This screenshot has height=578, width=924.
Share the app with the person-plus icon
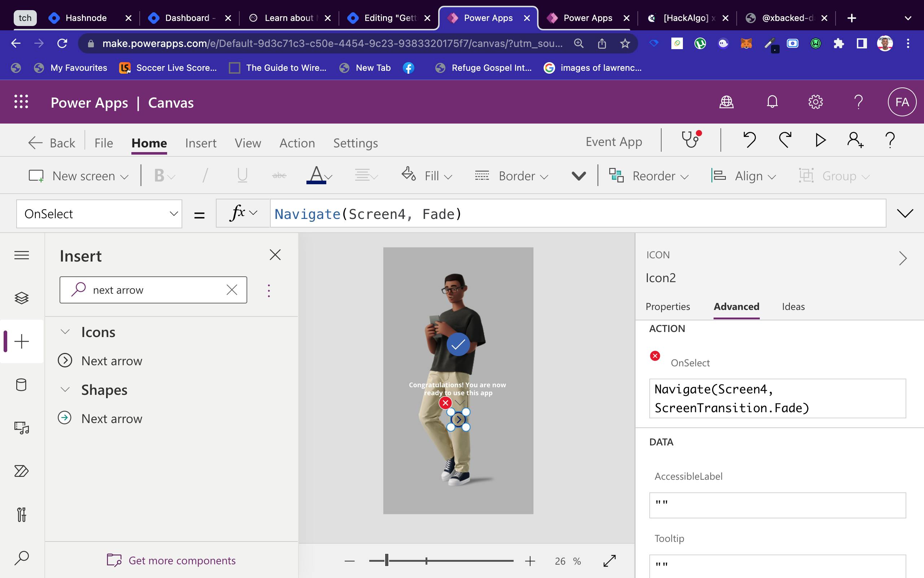pos(855,140)
